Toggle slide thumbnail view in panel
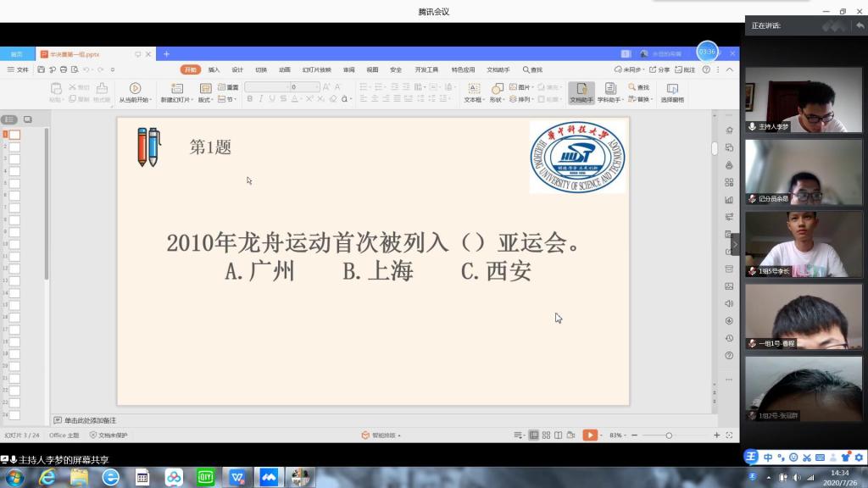This screenshot has width=868, height=488. pyautogui.click(x=28, y=119)
